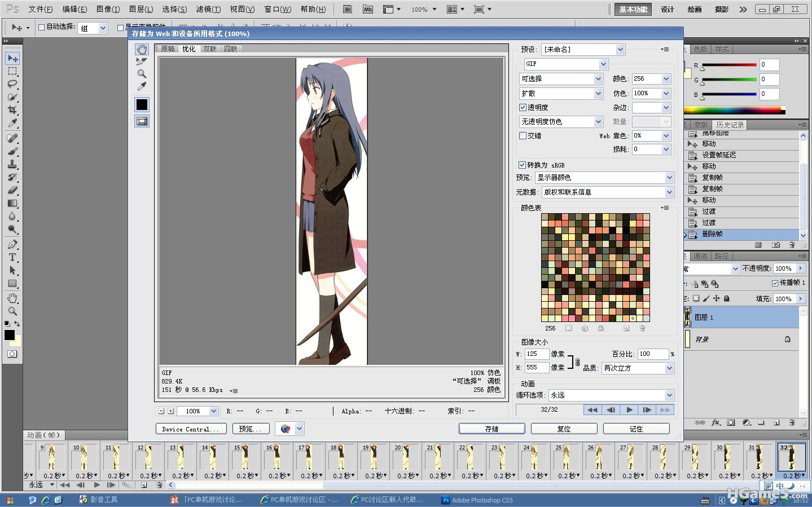
Task: Open the 循环选项 looping options dropdown
Action: coord(612,395)
